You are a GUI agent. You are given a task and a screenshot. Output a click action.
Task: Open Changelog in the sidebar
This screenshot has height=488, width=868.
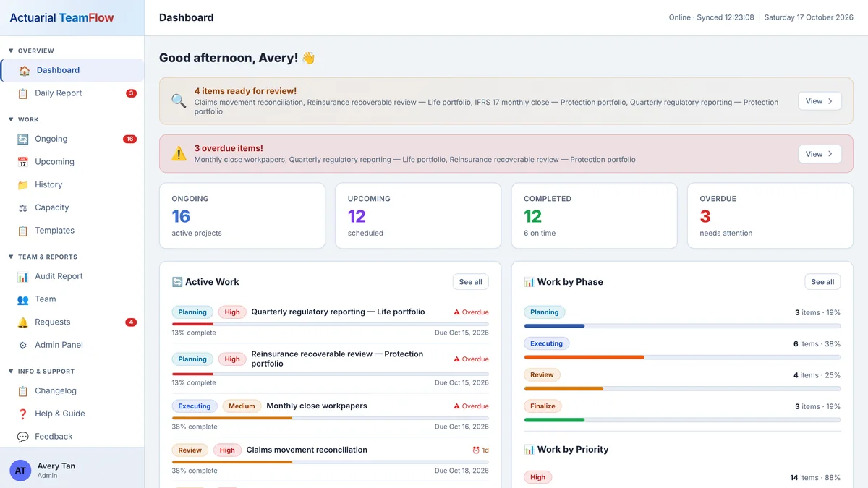click(x=72, y=391)
